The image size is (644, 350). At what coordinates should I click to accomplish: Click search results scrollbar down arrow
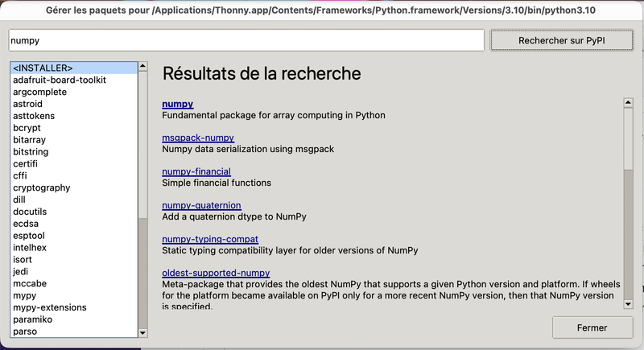628,304
